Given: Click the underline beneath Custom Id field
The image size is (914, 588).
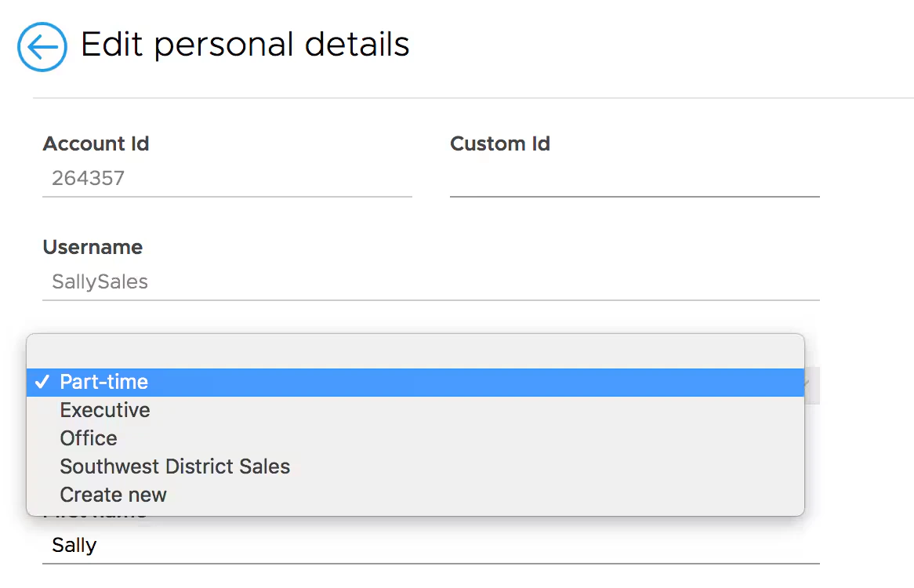Looking at the screenshot, I should click(634, 196).
